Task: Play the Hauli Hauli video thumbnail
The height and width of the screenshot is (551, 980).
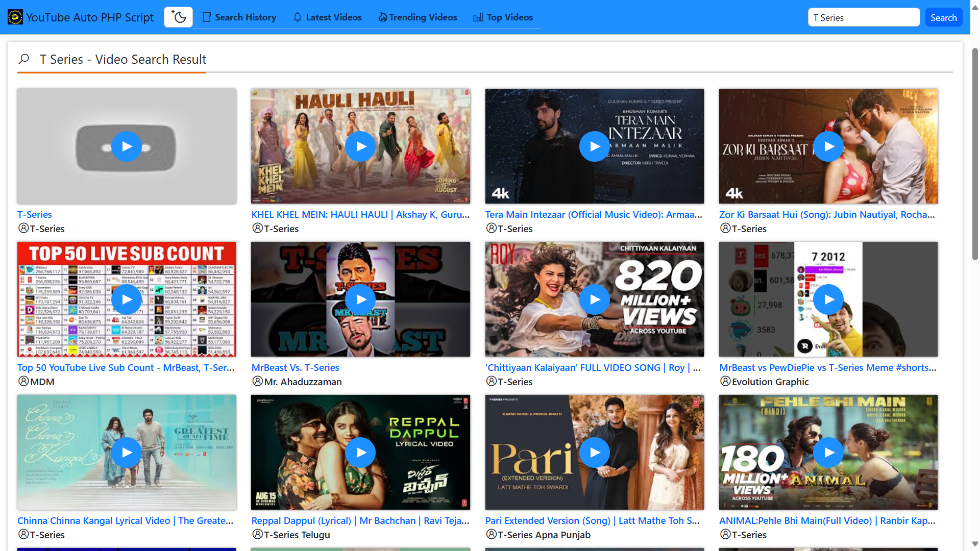Action: pos(360,146)
